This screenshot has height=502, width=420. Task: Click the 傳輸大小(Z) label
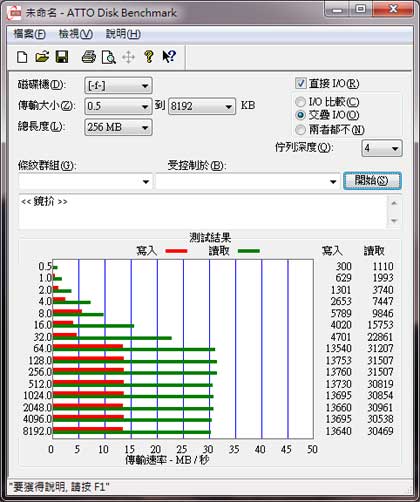[46, 106]
